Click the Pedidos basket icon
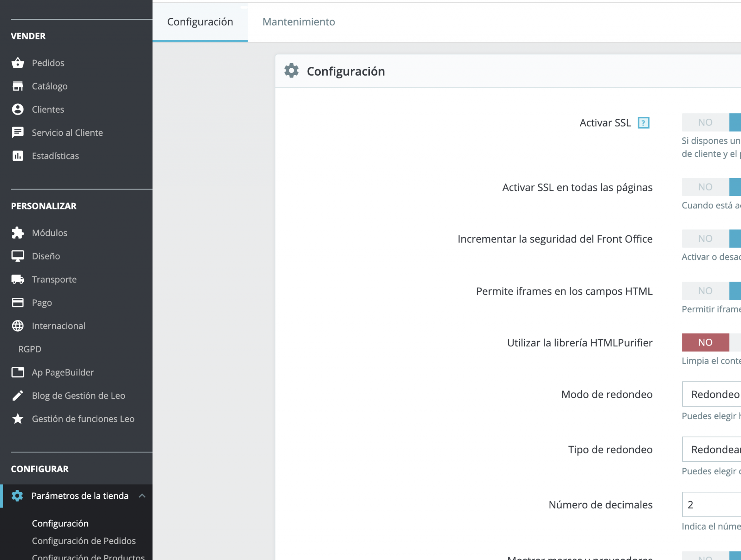Viewport: 741px width, 560px height. [x=18, y=63]
